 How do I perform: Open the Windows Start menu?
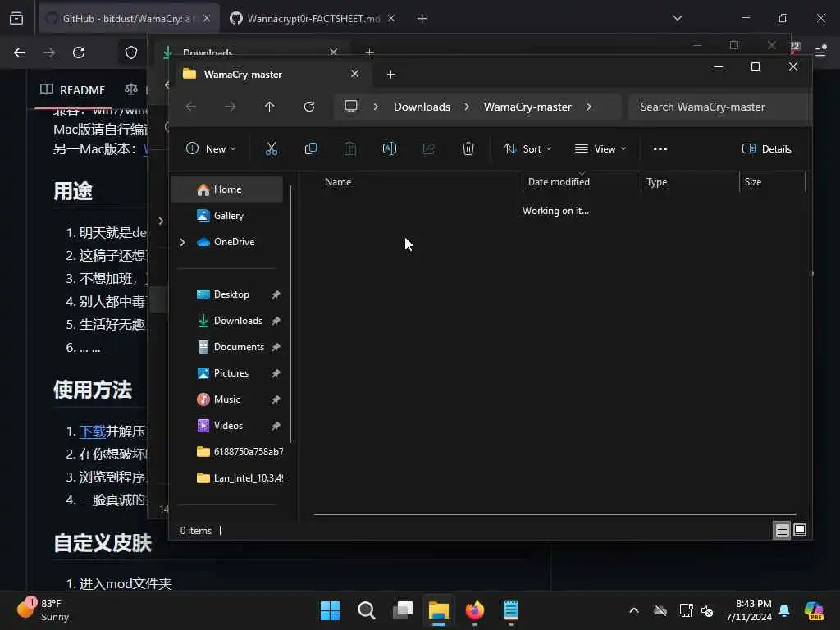[330, 610]
